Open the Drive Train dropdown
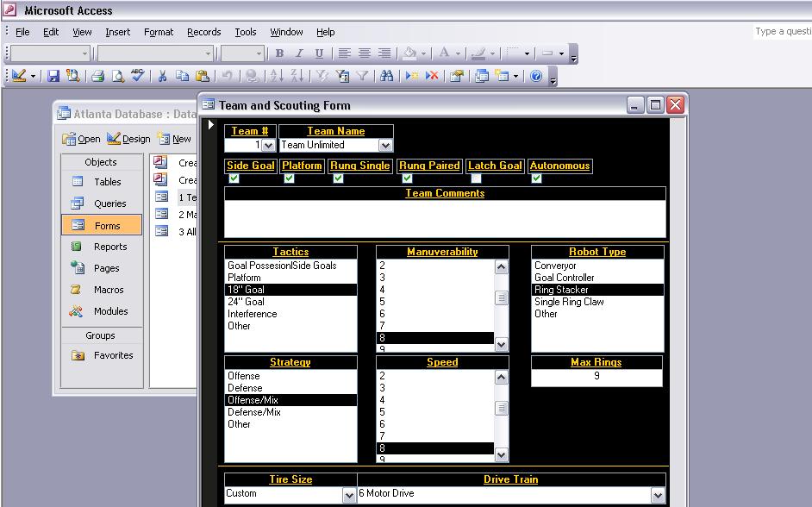This screenshot has height=507, width=812. (x=658, y=495)
